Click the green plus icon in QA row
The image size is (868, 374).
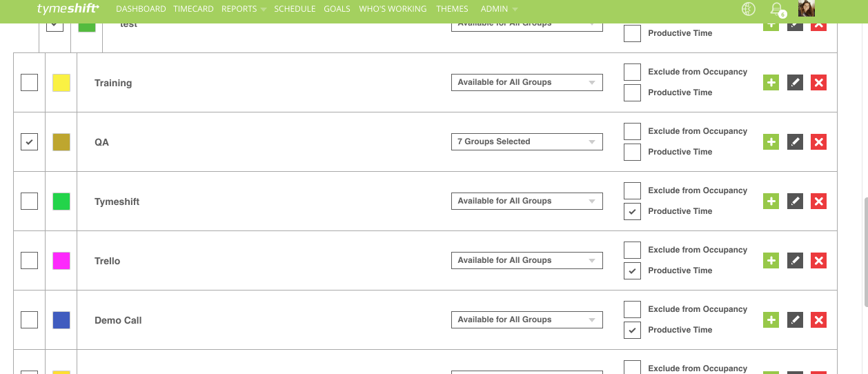click(x=771, y=142)
